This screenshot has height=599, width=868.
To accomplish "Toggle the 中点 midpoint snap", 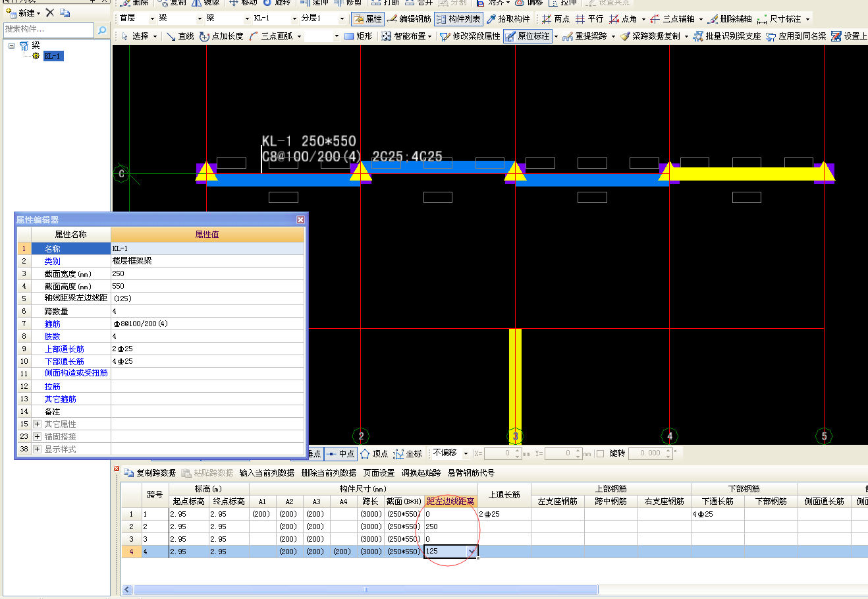I will coord(340,453).
